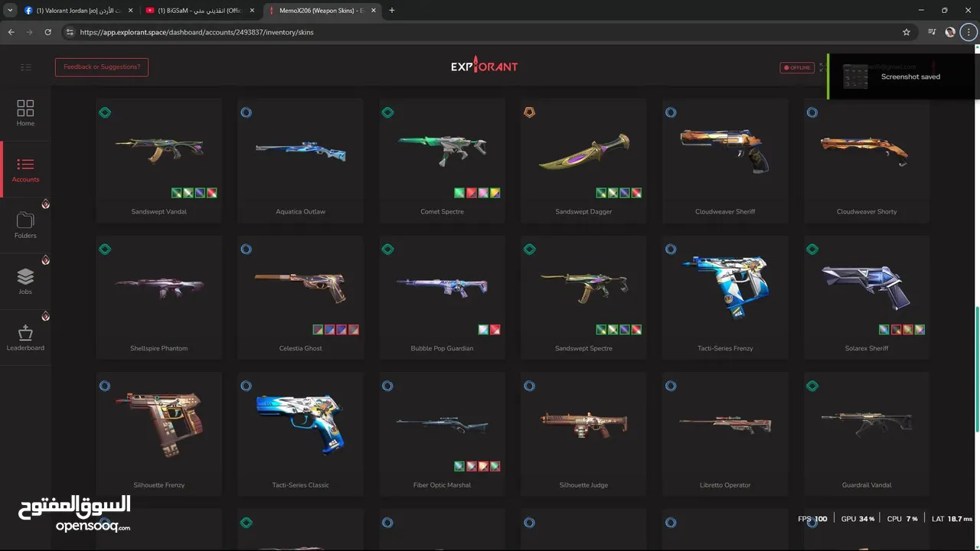Click the Bubble Pop Guardian tier icon
980x551 pixels.
387,249
